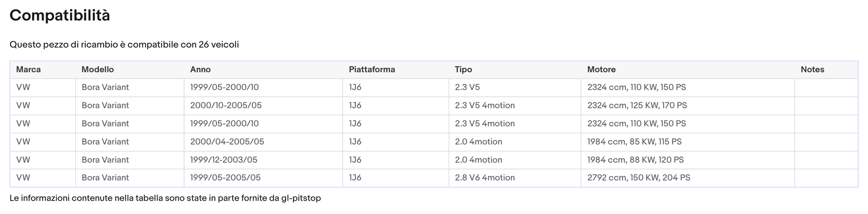Select the 2000/04-2005/05 year cell
The image size is (868, 214).
227,142
